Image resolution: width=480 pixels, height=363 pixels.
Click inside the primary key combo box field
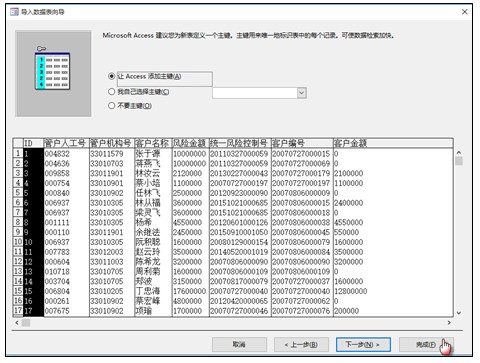pos(255,93)
